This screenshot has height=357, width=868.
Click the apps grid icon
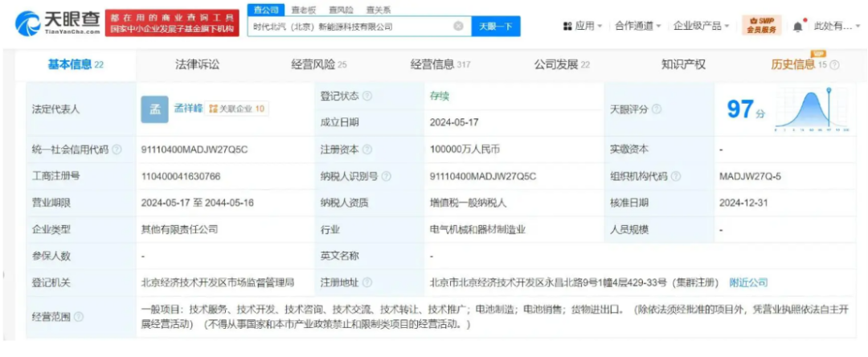coord(567,26)
